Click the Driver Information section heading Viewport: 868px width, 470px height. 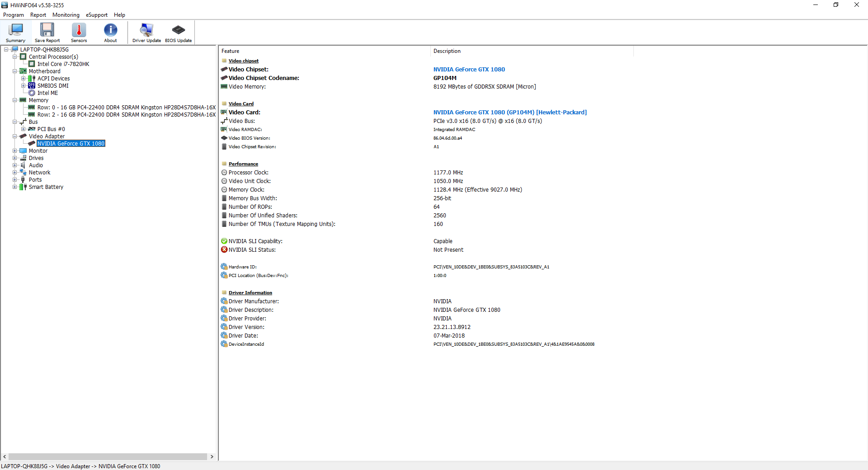click(x=250, y=293)
